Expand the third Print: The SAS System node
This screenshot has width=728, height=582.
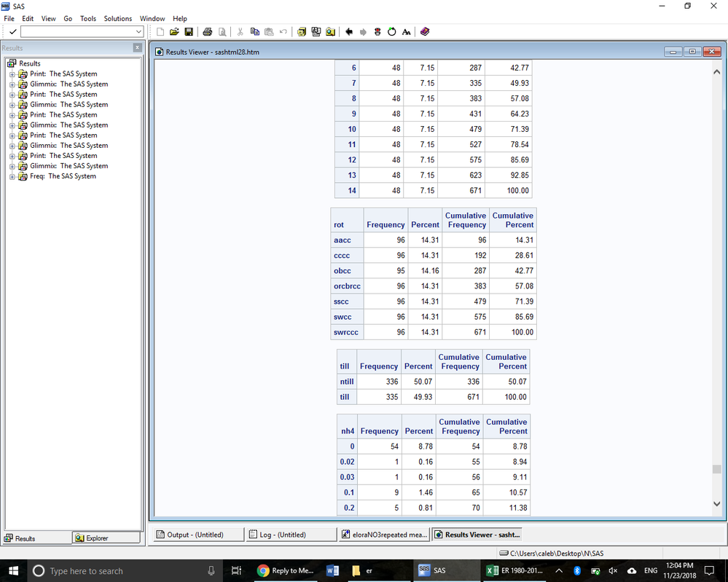pos(12,114)
